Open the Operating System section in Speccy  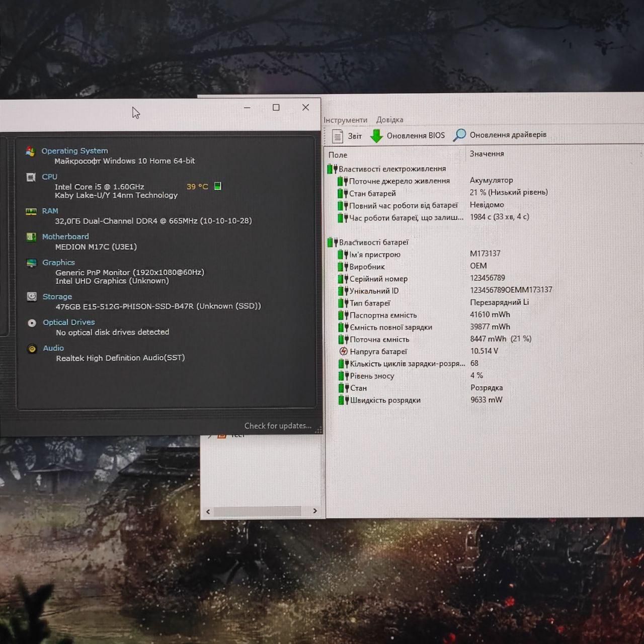74,150
